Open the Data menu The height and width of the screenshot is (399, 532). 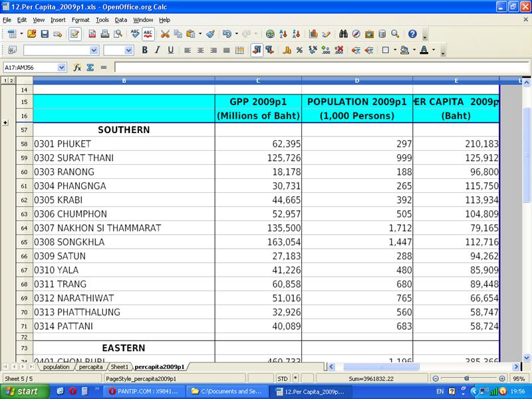coord(121,20)
